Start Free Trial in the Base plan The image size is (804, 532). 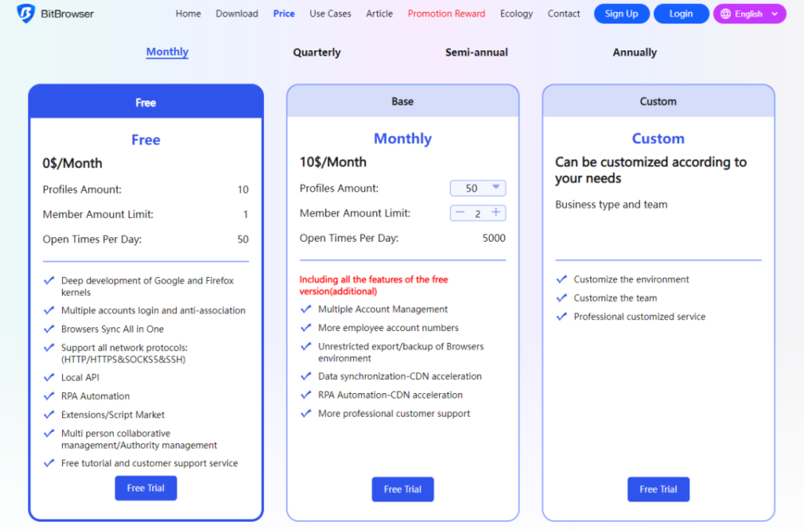pyautogui.click(x=403, y=489)
